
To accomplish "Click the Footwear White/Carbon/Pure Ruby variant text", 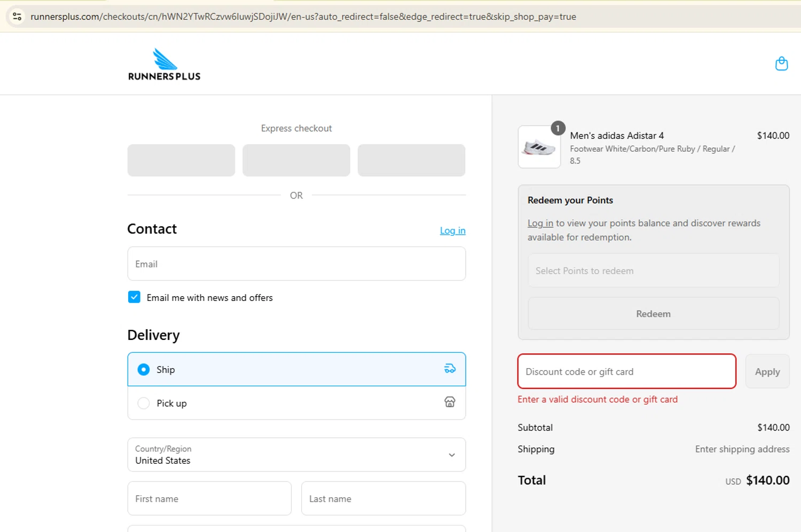I will tap(653, 155).
